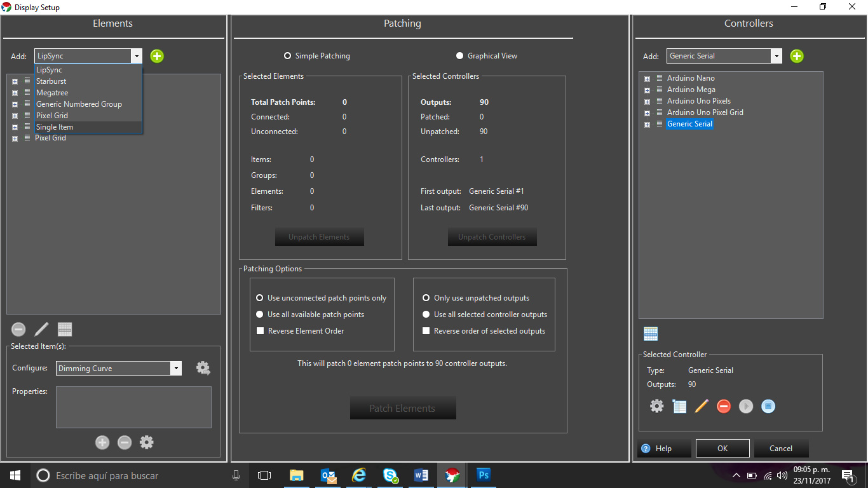The height and width of the screenshot is (488, 868).
Task: Select Arduino Nano in controllers tree
Action: pyautogui.click(x=691, y=78)
